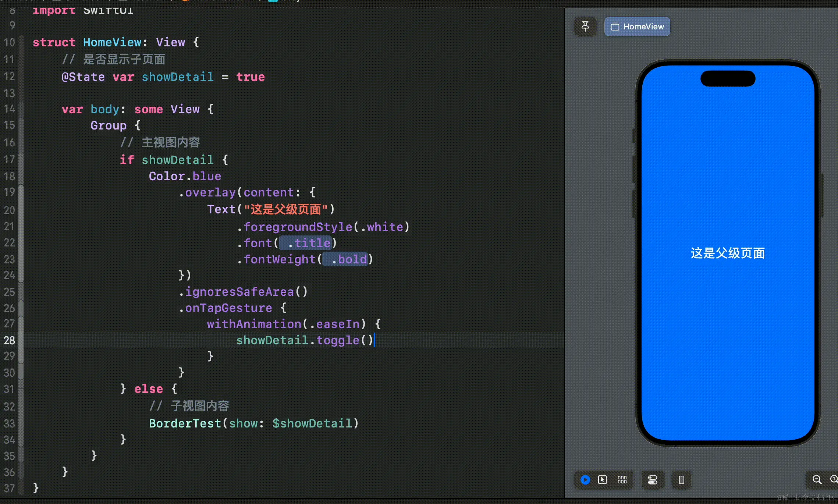
Task: Pin the preview with the pin icon
Action: (585, 26)
